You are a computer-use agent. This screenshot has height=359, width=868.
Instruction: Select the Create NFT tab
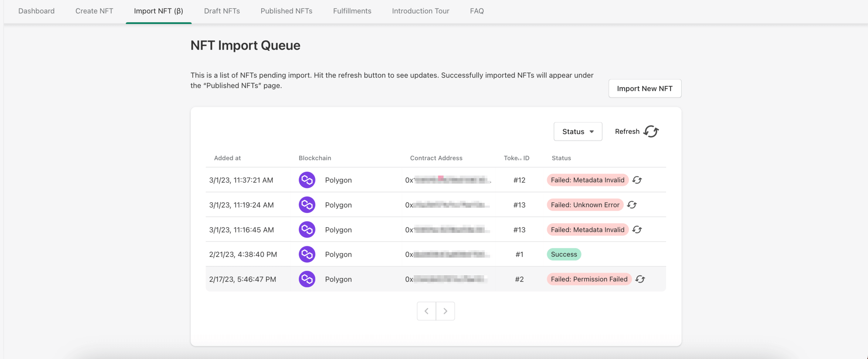tap(94, 11)
